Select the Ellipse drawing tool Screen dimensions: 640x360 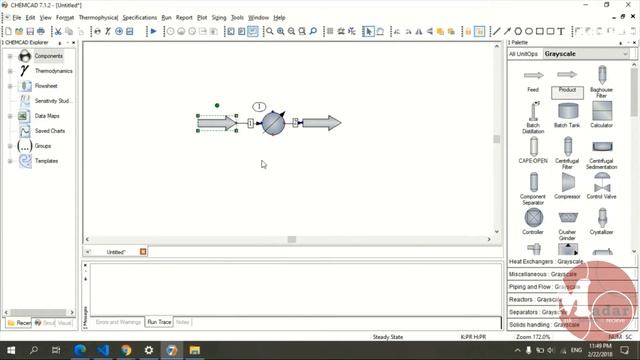[529, 31]
